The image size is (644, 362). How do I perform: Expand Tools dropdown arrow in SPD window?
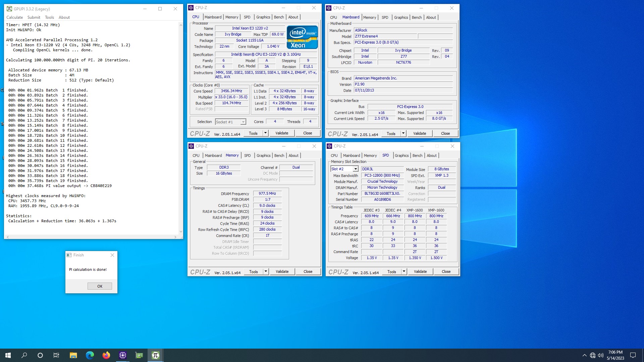click(404, 271)
